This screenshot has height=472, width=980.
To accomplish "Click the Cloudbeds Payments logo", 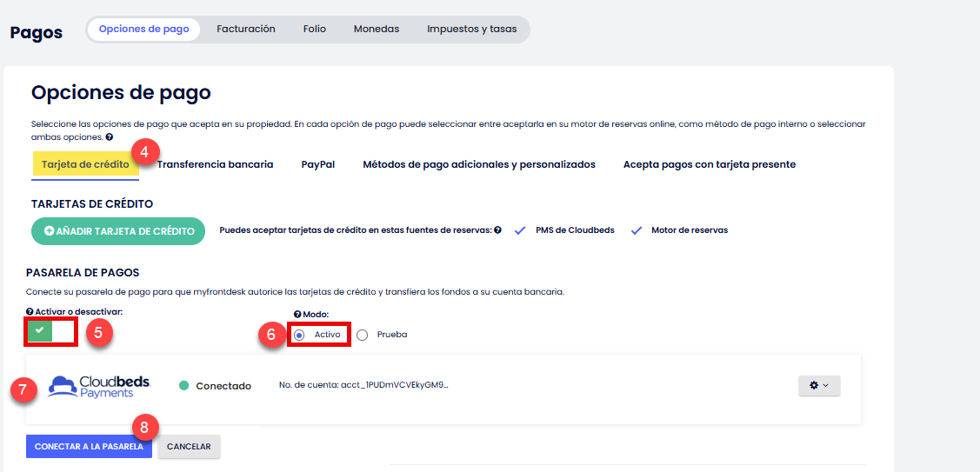I will pyautogui.click(x=99, y=387).
